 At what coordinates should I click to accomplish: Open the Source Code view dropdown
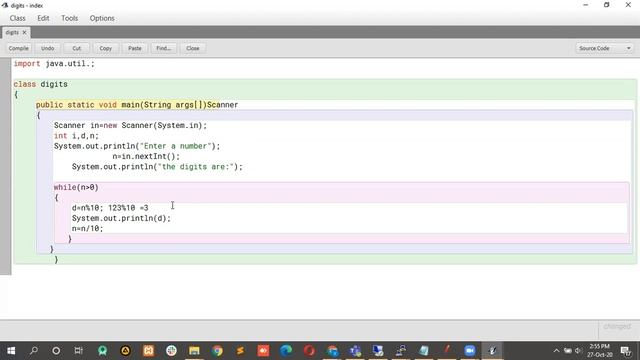604,48
